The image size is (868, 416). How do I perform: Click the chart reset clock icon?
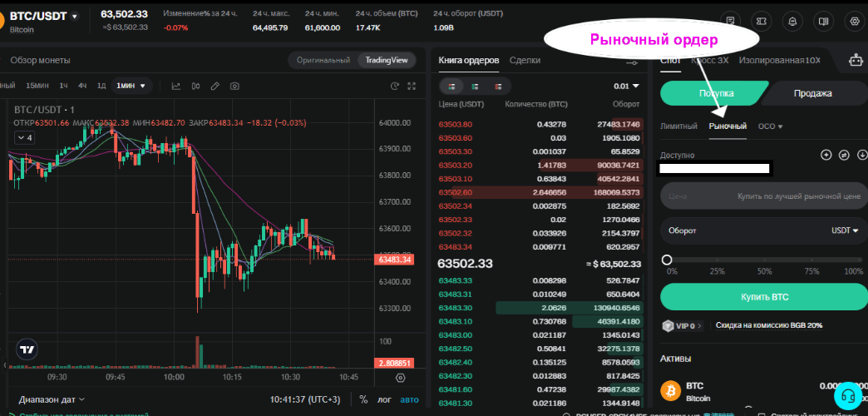pyautogui.click(x=395, y=86)
